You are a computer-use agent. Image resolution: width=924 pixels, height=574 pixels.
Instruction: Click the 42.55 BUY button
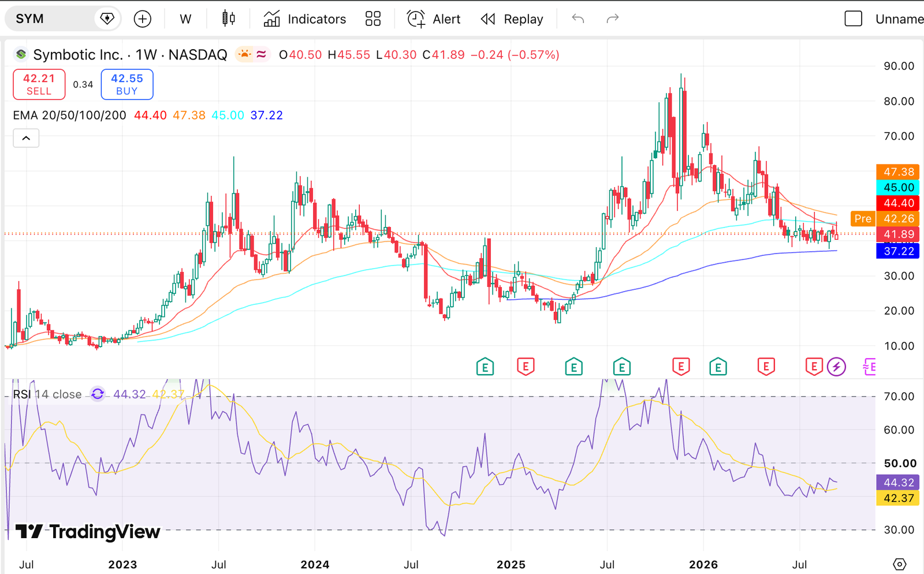click(127, 84)
